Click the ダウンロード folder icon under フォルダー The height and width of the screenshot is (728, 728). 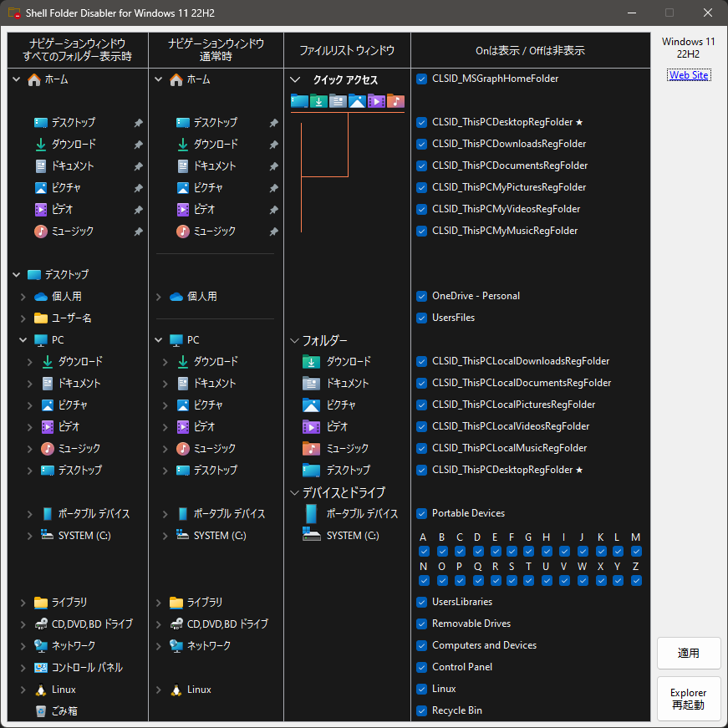tap(311, 362)
